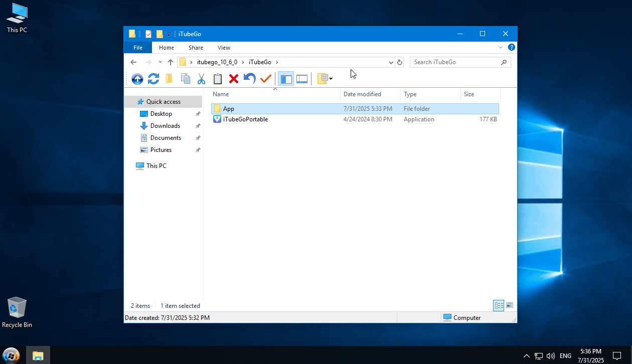This screenshot has height=364, width=632.
Task: Switch to the Share ribbon tab
Action: pyautogui.click(x=196, y=48)
